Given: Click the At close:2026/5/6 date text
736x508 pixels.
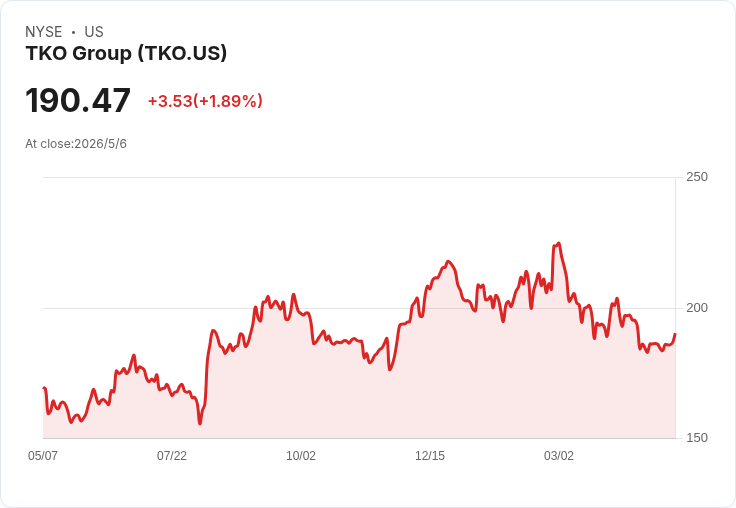Looking at the screenshot, I should tap(76, 144).
